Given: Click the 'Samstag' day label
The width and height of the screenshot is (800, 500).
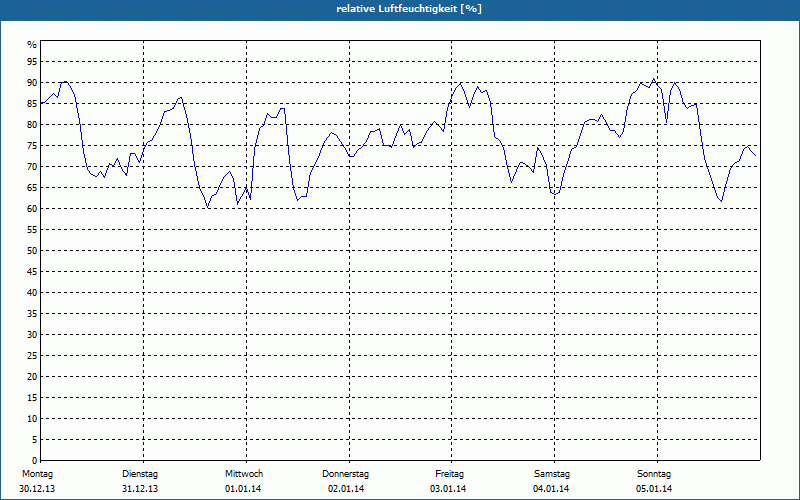Looking at the screenshot, I should click(x=552, y=474).
